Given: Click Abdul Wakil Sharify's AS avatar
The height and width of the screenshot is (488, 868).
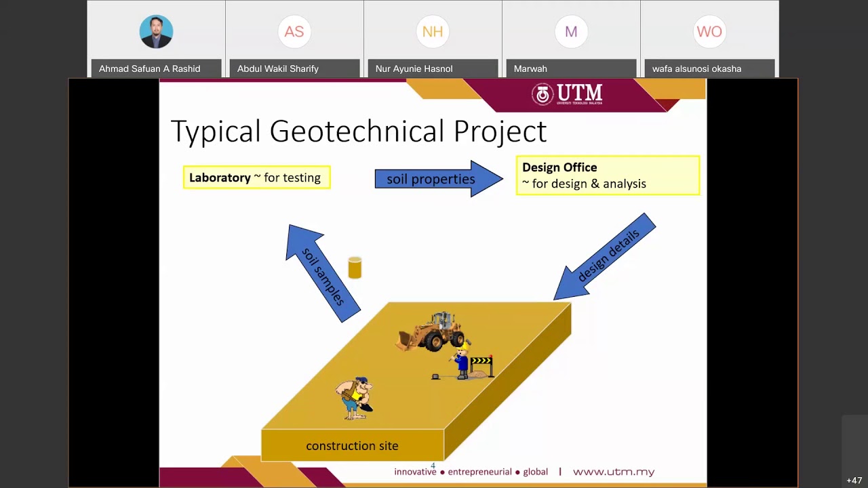Looking at the screenshot, I should 294,32.
